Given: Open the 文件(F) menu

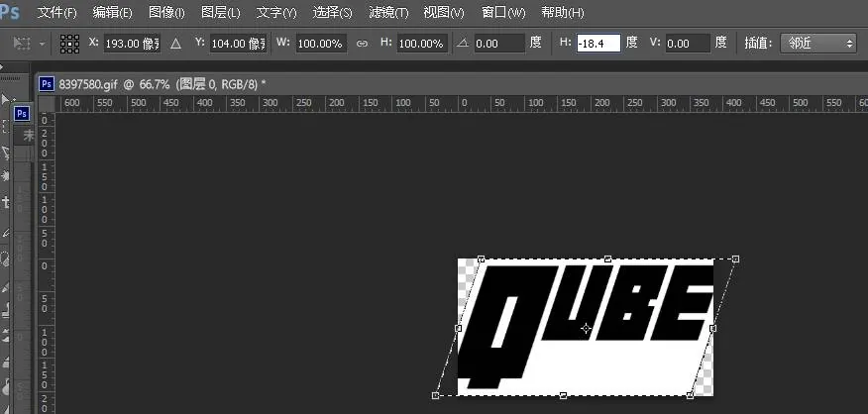Looking at the screenshot, I should [57, 12].
